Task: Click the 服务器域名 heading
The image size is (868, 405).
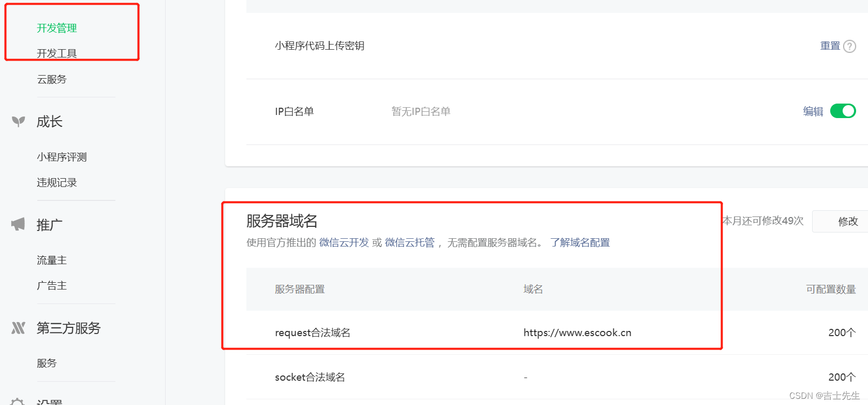Action: pos(282,221)
